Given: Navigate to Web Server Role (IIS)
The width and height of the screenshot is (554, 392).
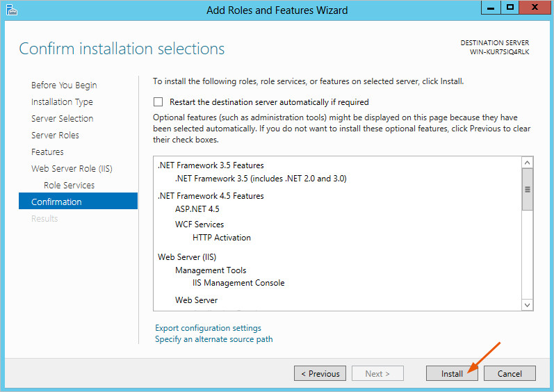Looking at the screenshot, I should (72, 168).
